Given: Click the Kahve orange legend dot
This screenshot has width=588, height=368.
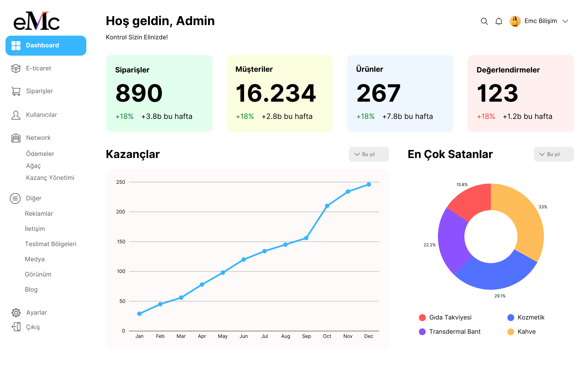Looking at the screenshot, I should 511,332.
